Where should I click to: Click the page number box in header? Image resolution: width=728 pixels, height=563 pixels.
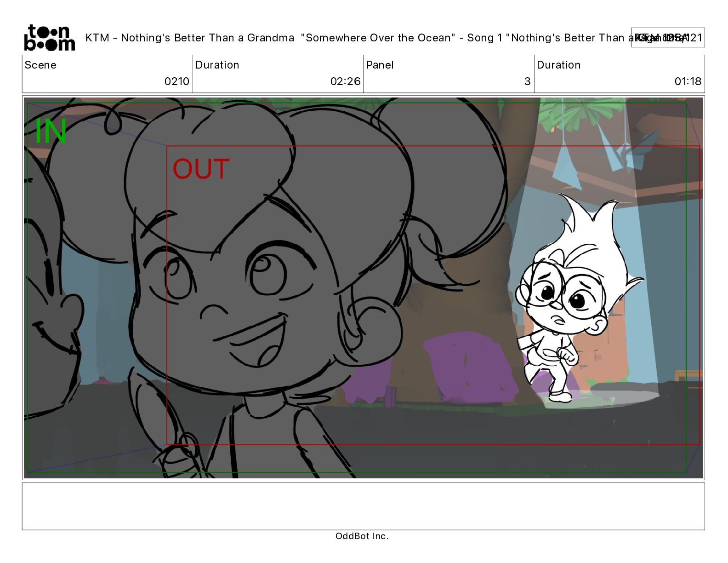pos(668,38)
